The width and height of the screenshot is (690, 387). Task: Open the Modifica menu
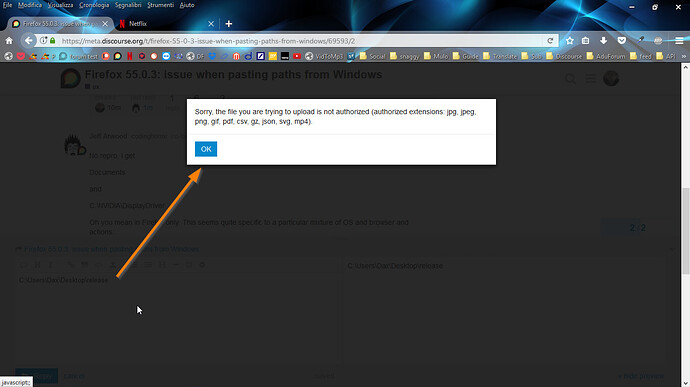click(x=30, y=5)
